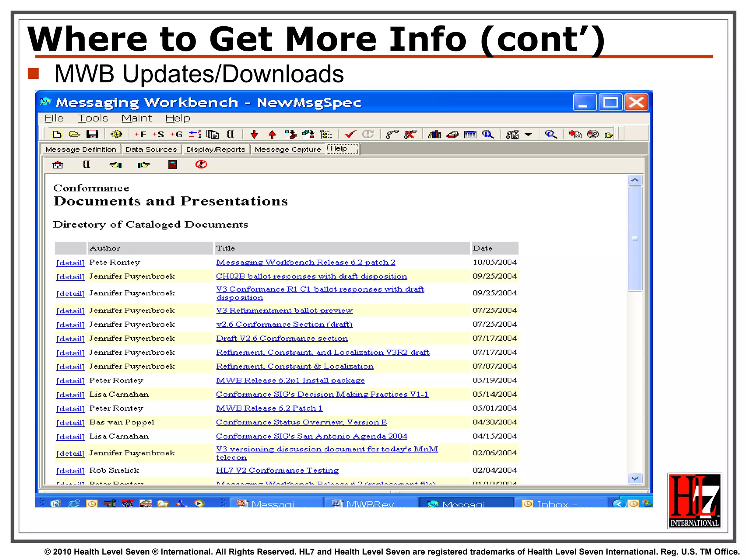Open Inbox taskbar button
Viewport: 747px width, 560px height.
[x=560, y=503]
